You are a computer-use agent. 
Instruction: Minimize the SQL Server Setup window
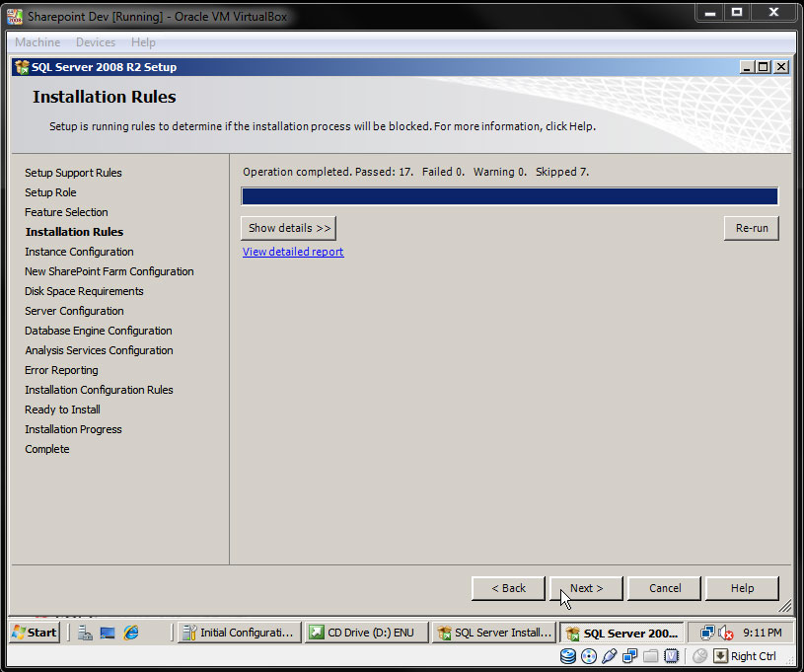(747, 67)
